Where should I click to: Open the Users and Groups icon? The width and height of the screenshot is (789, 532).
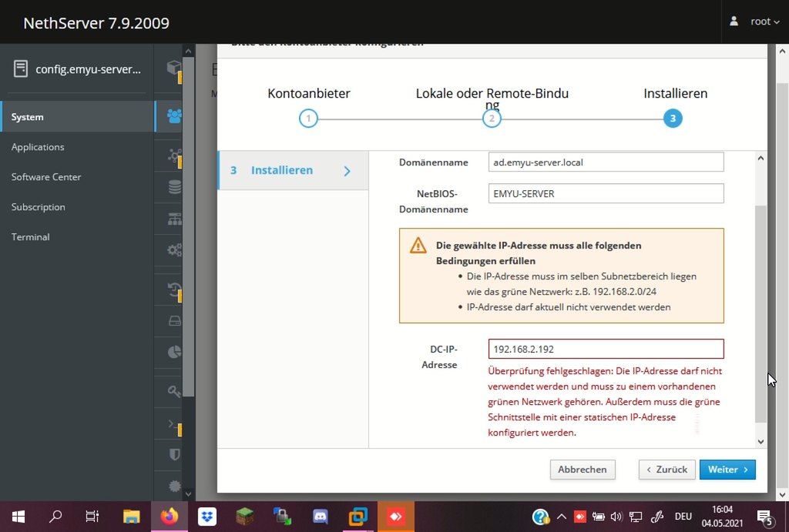(x=174, y=116)
